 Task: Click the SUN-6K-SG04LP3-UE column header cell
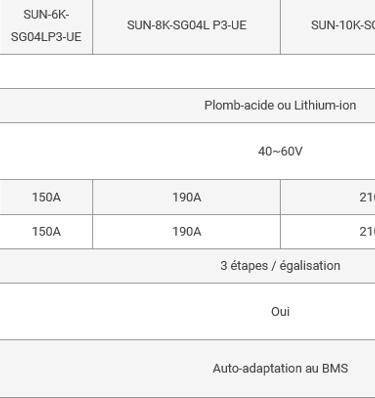(x=46, y=26)
